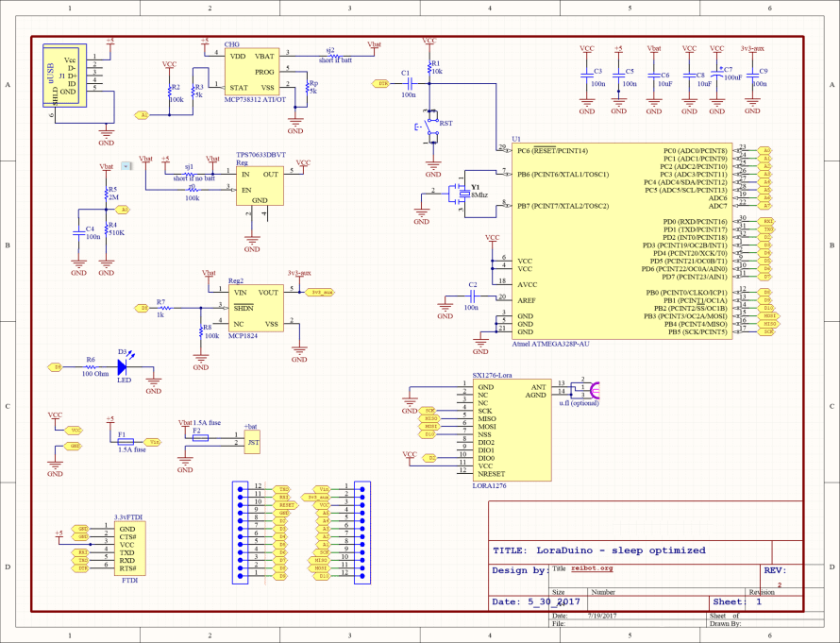
Task: Click the MCP1824 Reg2 regulator block
Action: (x=256, y=308)
